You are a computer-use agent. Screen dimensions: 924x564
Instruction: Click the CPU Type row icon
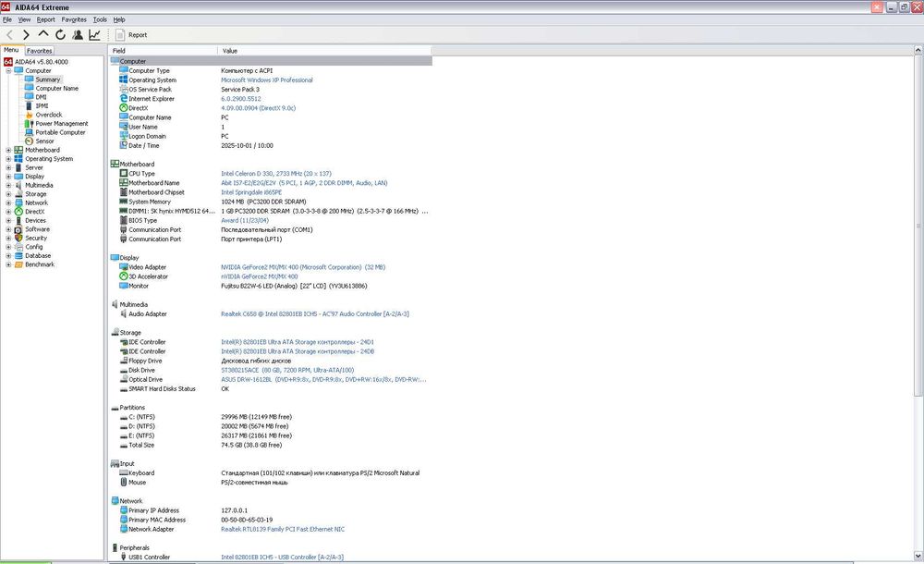pos(124,174)
